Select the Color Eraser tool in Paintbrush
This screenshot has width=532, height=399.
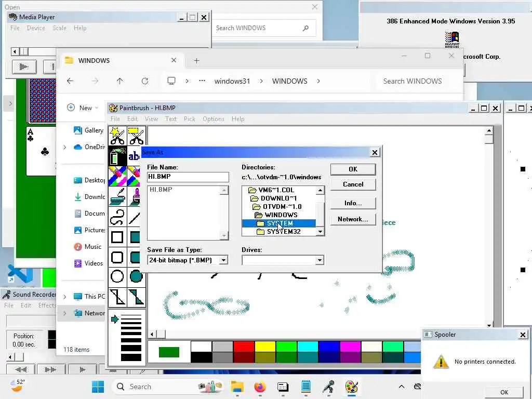[117, 176]
